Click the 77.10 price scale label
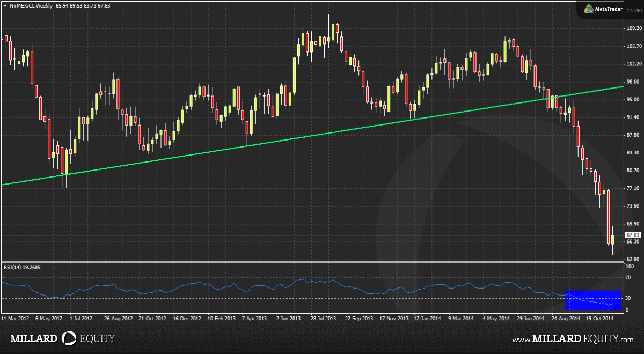This screenshot has height=354, width=644. click(633, 188)
